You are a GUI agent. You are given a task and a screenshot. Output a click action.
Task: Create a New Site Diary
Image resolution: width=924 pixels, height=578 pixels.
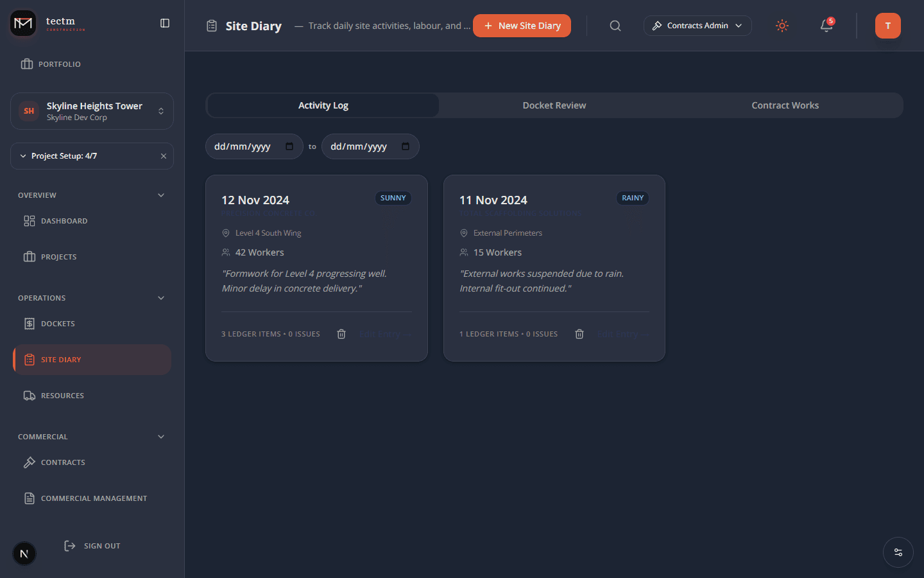pos(522,26)
